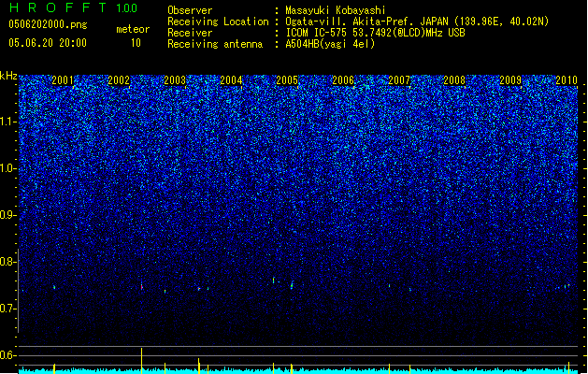
Task: Click the 'Receiver' field label
Action: click(190, 33)
